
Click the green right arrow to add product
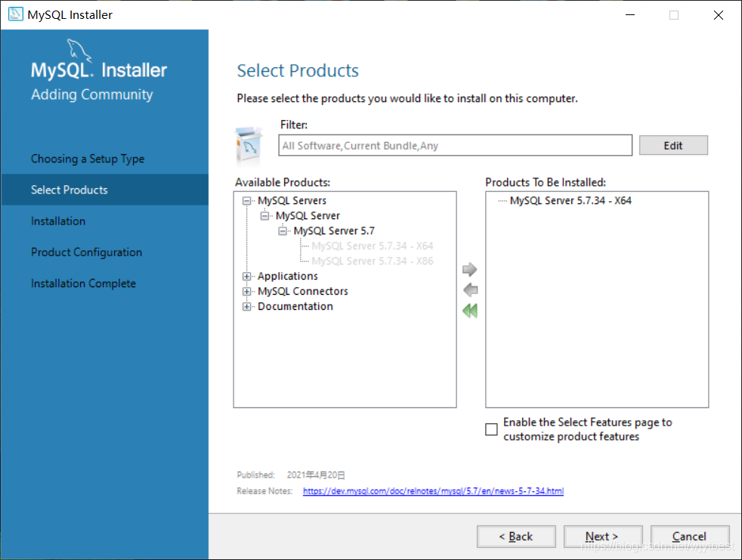(469, 269)
